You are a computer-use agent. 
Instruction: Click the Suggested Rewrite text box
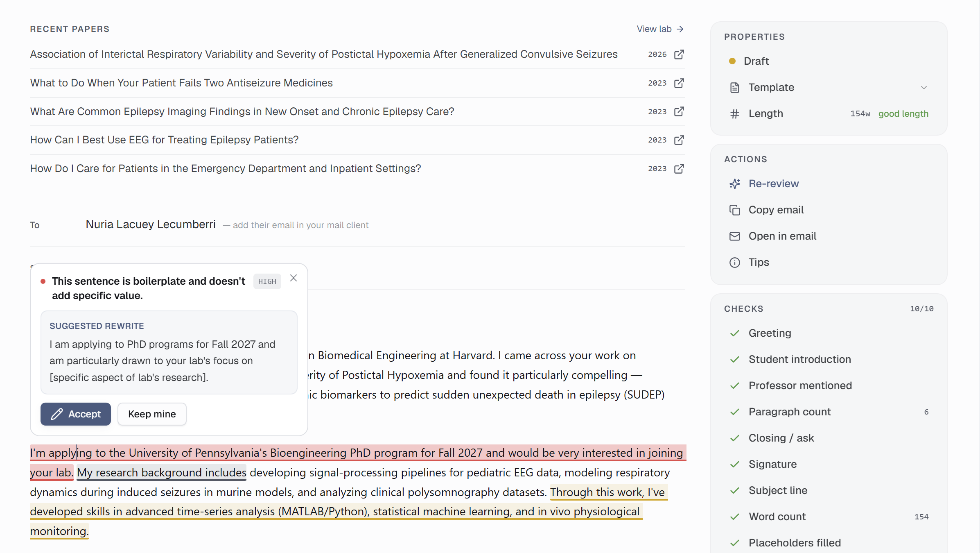click(x=169, y=353)
